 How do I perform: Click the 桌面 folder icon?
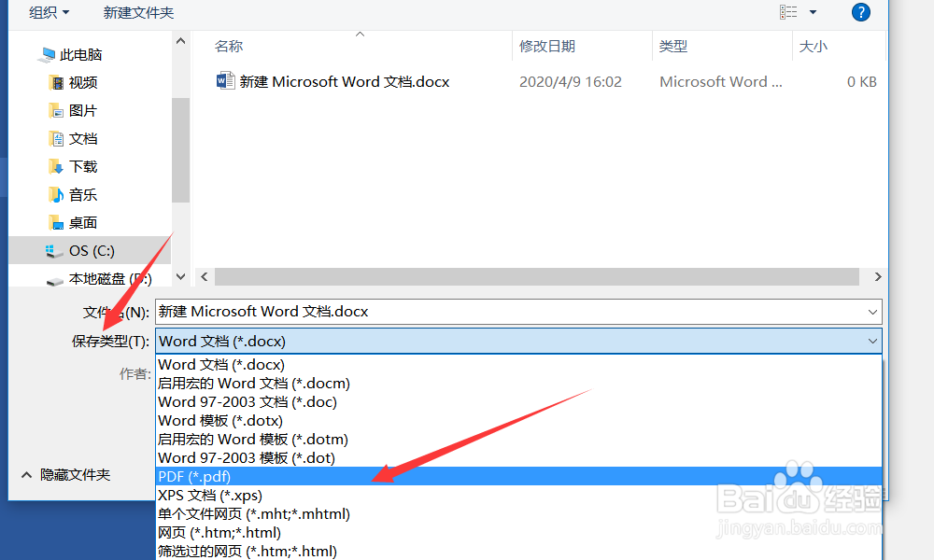56,222
